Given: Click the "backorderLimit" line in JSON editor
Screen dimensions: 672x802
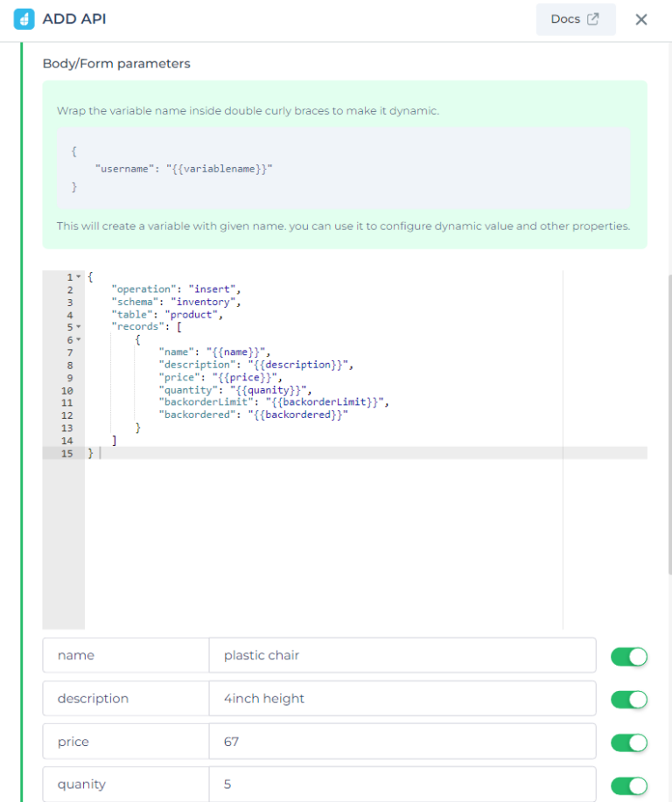Looking at the screenshot, I should (x=274, y=402).
